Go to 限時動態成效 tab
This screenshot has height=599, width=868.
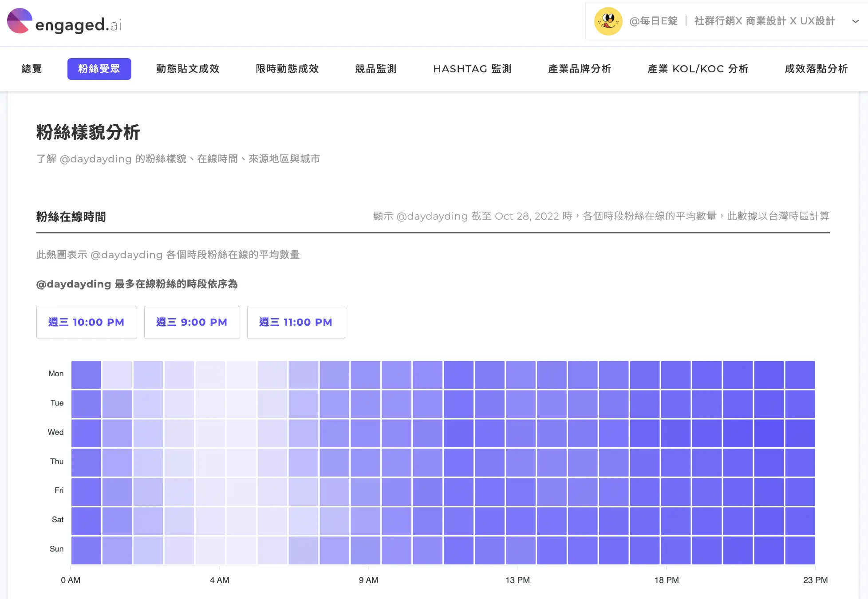point(287,69)
